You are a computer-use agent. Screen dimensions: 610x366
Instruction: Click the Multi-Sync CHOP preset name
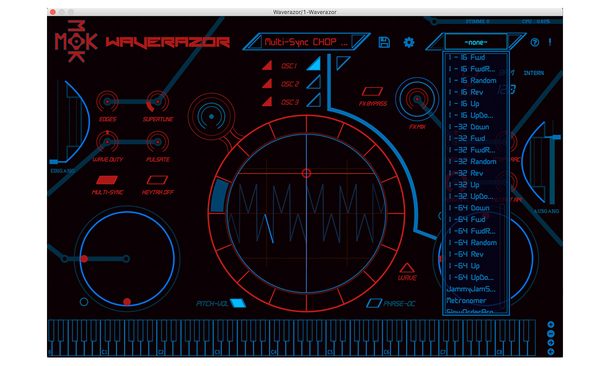pos(306,42)
